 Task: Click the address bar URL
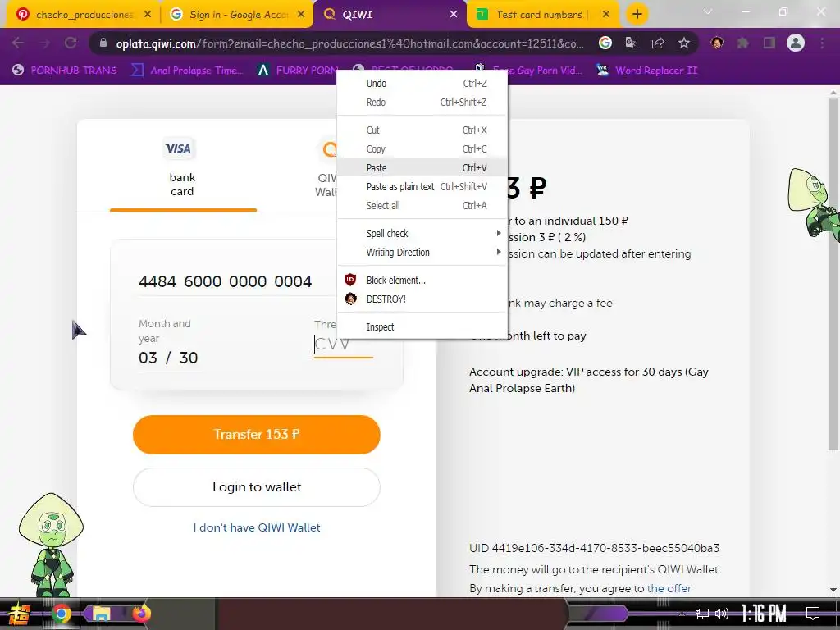click(349, 43)
